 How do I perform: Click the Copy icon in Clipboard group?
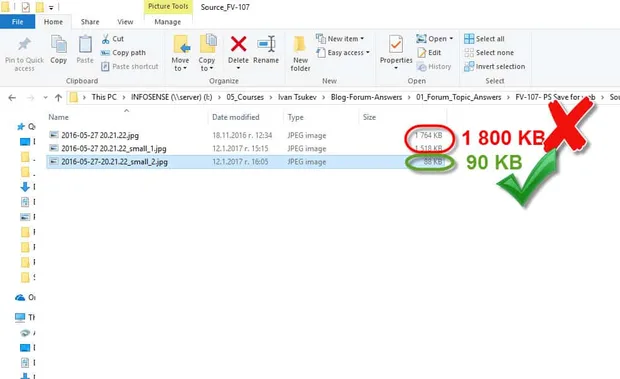(x=59, y=44)
